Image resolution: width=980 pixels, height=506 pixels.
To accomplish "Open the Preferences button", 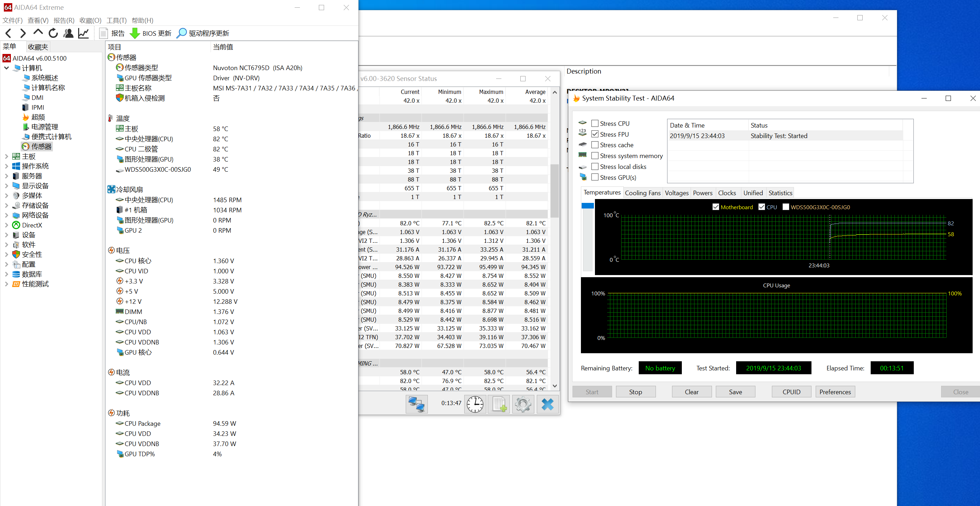I will tap(835, 392).
